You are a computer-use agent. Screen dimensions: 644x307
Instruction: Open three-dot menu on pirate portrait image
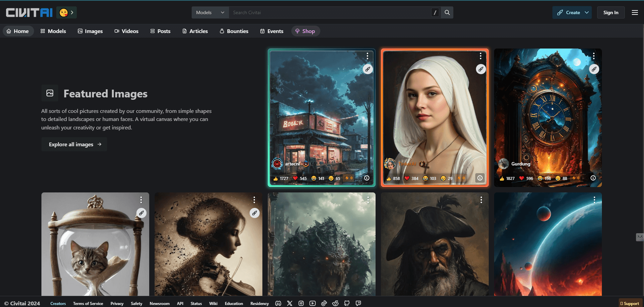tap(481, 199)
